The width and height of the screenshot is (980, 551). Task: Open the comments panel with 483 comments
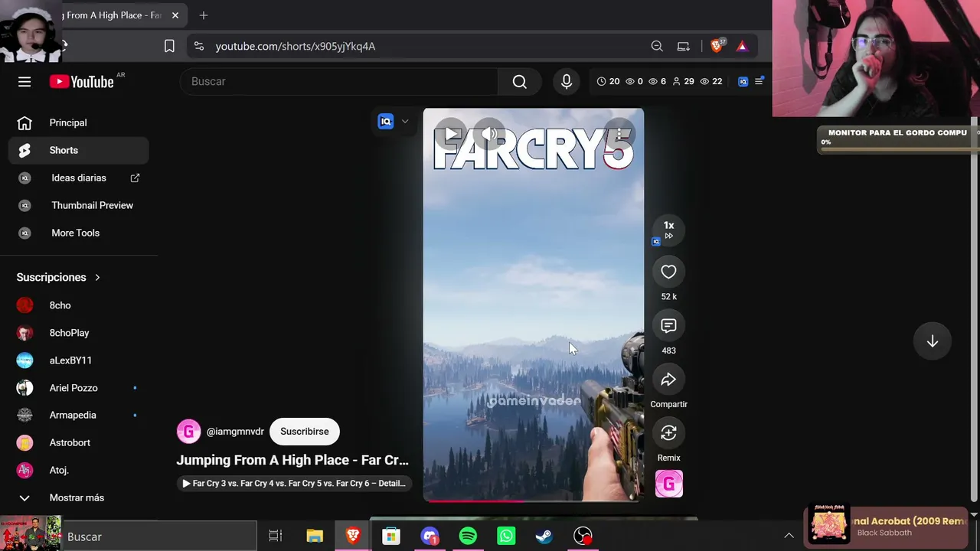click(668, 326)
